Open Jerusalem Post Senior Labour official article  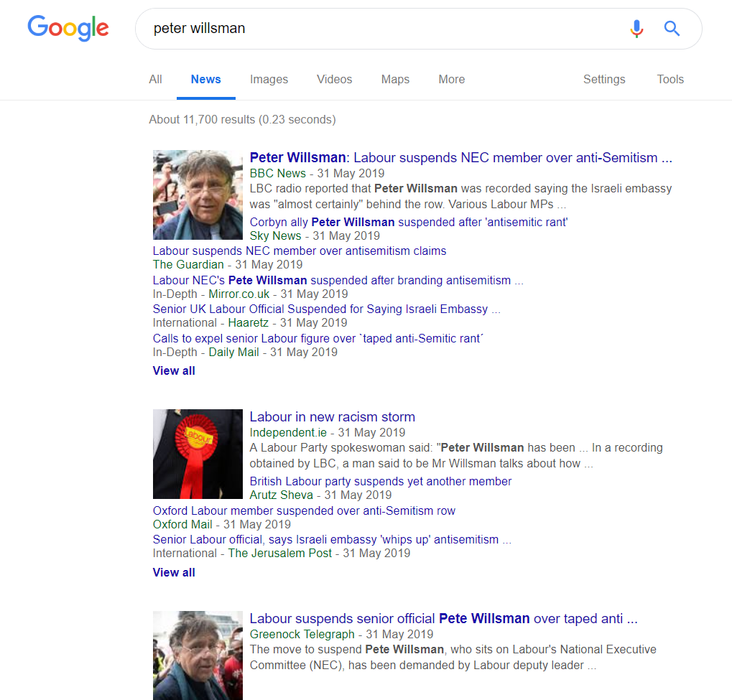tap(332, 539)
